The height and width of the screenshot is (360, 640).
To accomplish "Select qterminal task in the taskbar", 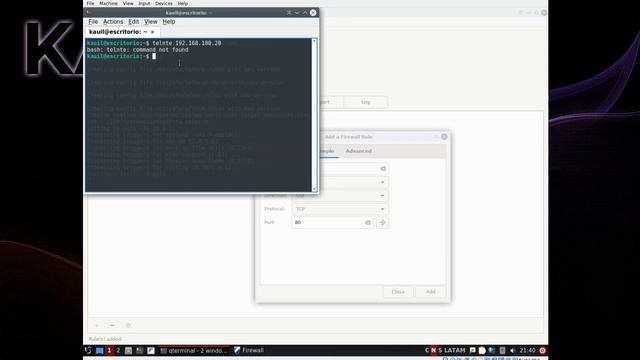I will tap(193, 350).
